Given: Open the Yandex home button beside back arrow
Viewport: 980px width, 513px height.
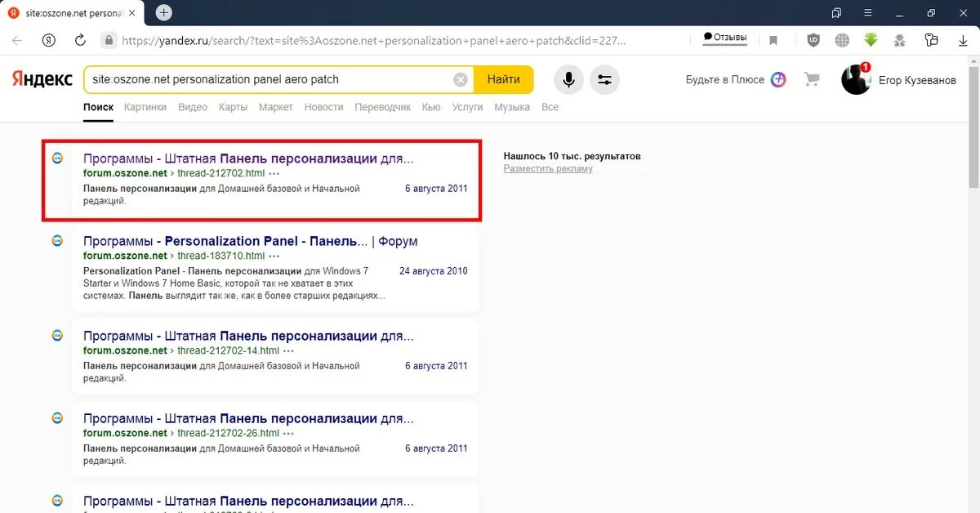Looking at the screenshot, I should coord(49,40).
